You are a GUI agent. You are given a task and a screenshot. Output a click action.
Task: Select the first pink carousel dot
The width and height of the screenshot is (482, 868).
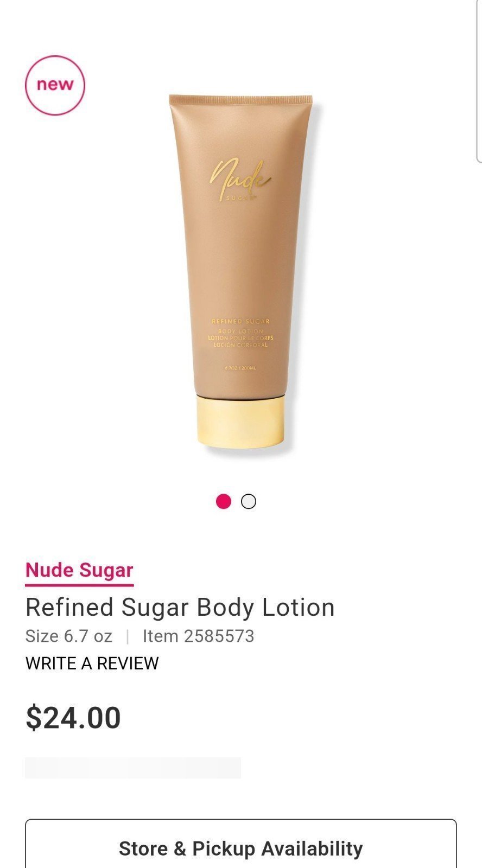[224, 502]
